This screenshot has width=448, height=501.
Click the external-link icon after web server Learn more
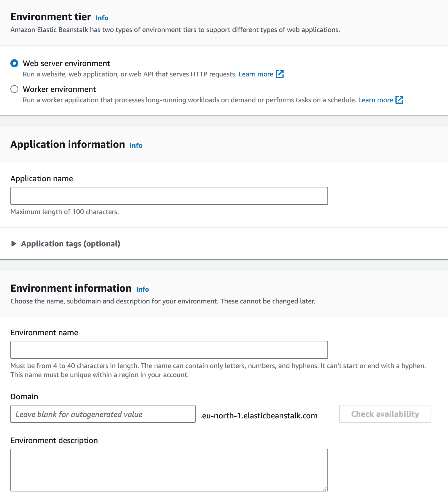tap(280, 74)
